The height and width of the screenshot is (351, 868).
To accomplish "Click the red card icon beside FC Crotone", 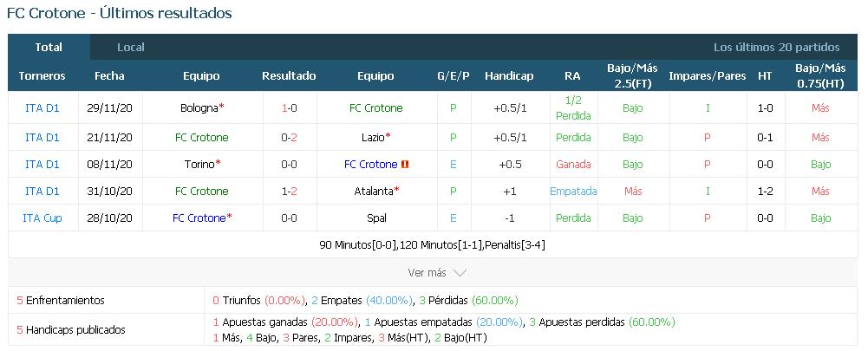I will [405, 165].
